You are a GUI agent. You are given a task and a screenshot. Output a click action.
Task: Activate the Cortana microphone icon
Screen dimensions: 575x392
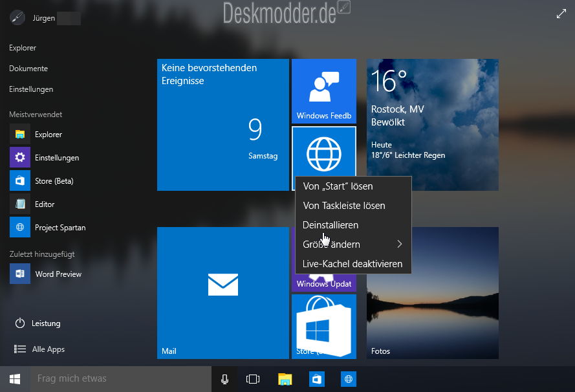click(225, 379)
